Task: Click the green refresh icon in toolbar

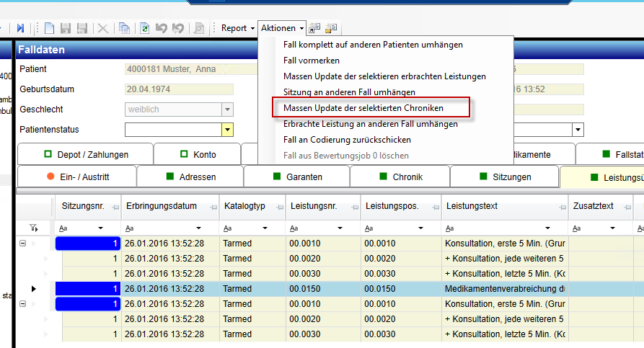Action: 145,28
